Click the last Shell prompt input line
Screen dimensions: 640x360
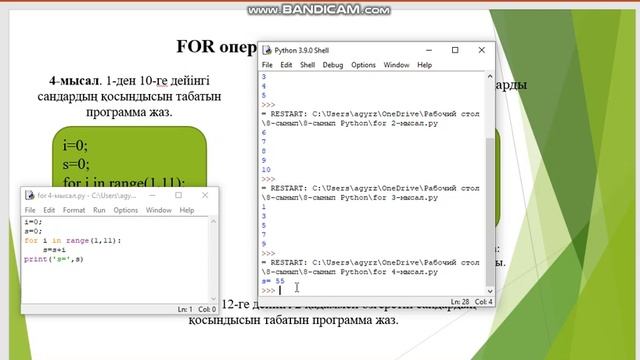click(x=371, y=291)
